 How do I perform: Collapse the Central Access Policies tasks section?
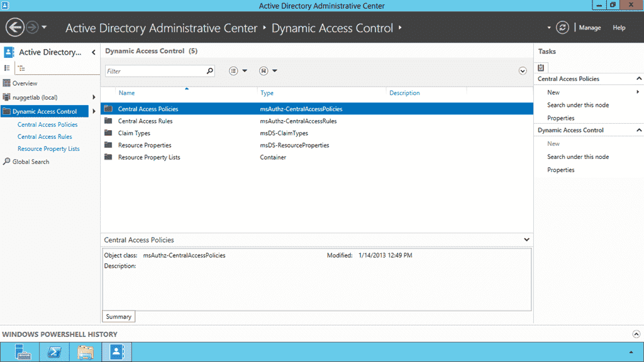point(638,79)
